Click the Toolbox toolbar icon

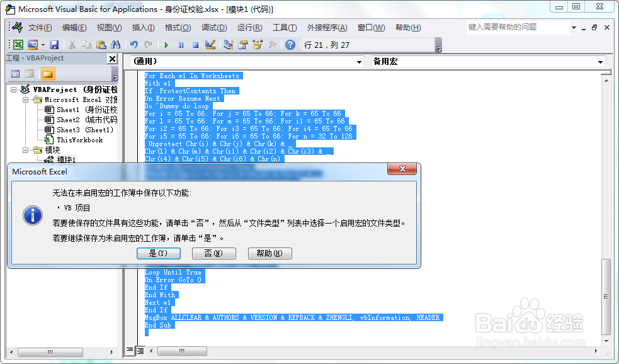pos(272,45)
